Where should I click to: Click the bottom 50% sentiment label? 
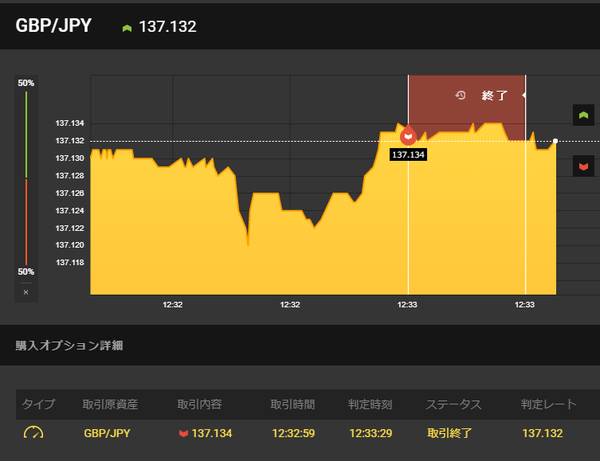[26, 272]
